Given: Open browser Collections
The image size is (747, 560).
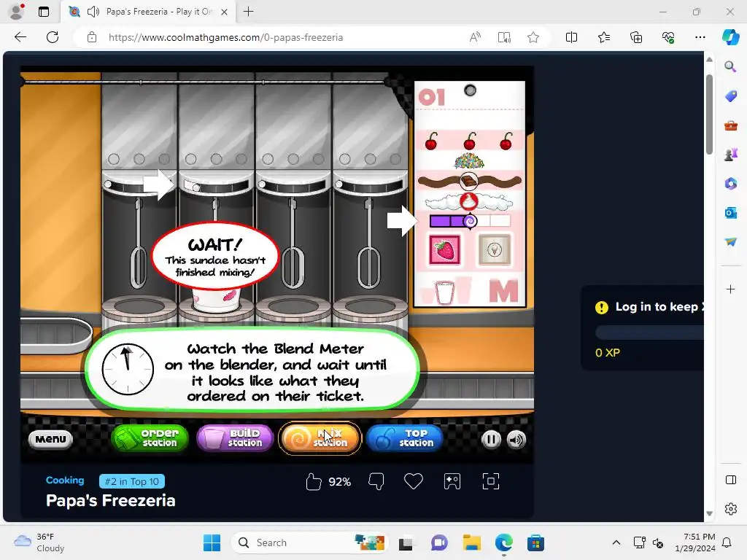Looking at the screenshot, I should tap(636, 37).
